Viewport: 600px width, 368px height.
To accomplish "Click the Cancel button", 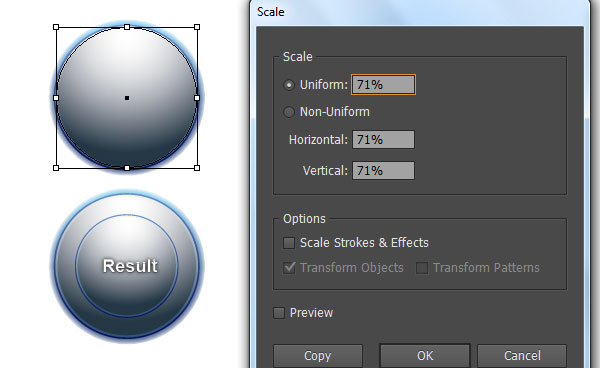I will tap(522, 356).
